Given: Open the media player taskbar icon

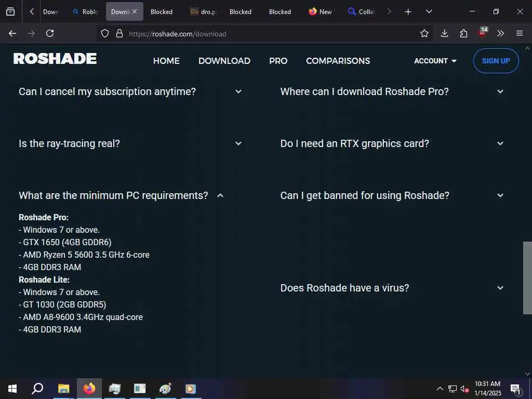Looking at the screenshot, I should pyautogui.click(x=190, y=389).
